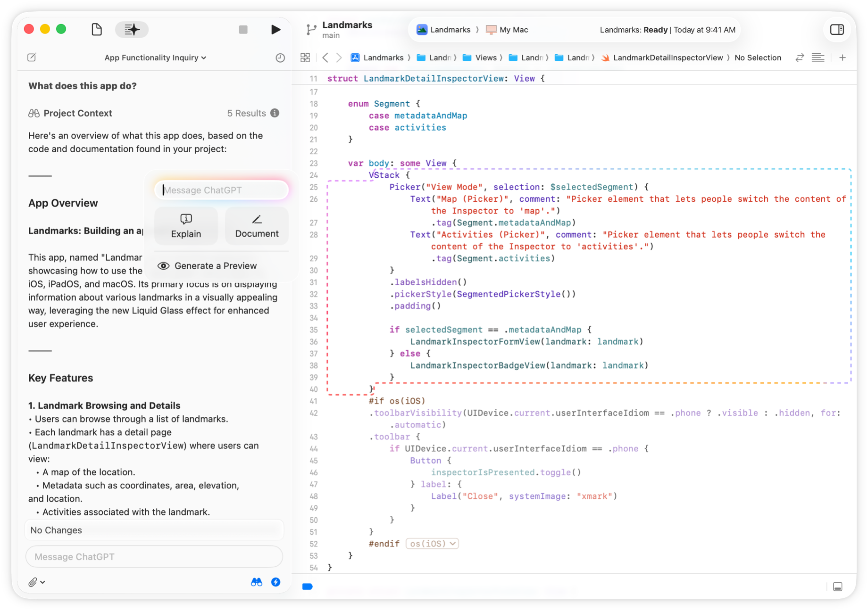This screenshot has width=868, height=611.
Task: Click the coding assistant sparkle icon
Action: tap(132, 29)
